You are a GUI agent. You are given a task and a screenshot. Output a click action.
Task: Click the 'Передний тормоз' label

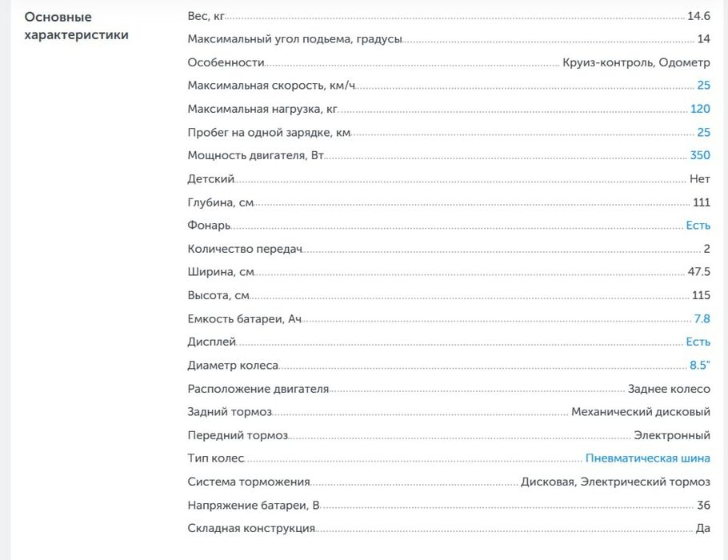coord(238,435)
